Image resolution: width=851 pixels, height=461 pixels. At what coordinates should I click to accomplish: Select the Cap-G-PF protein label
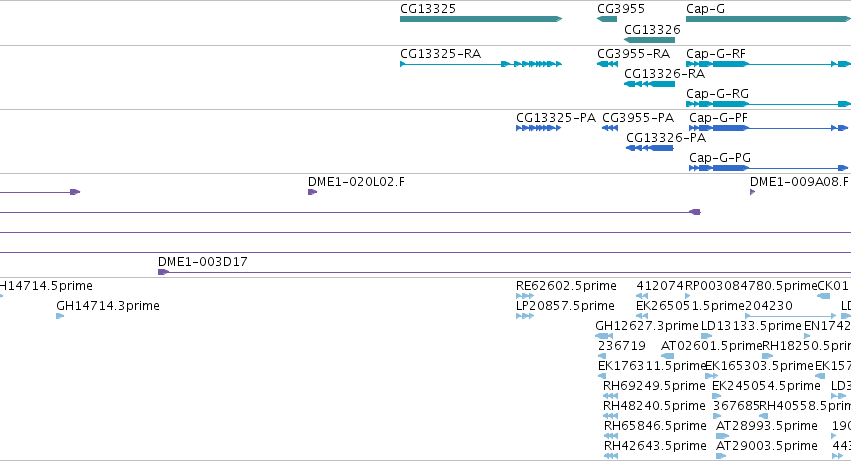(x=719, y=118)
